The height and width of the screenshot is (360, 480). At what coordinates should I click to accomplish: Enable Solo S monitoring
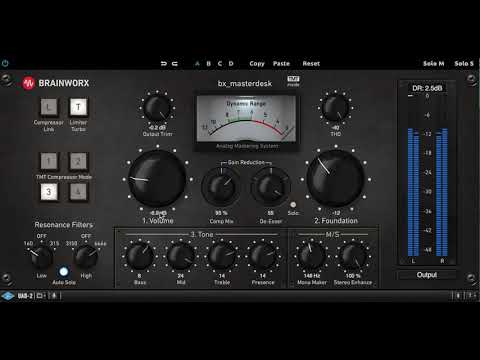(464, 63)
